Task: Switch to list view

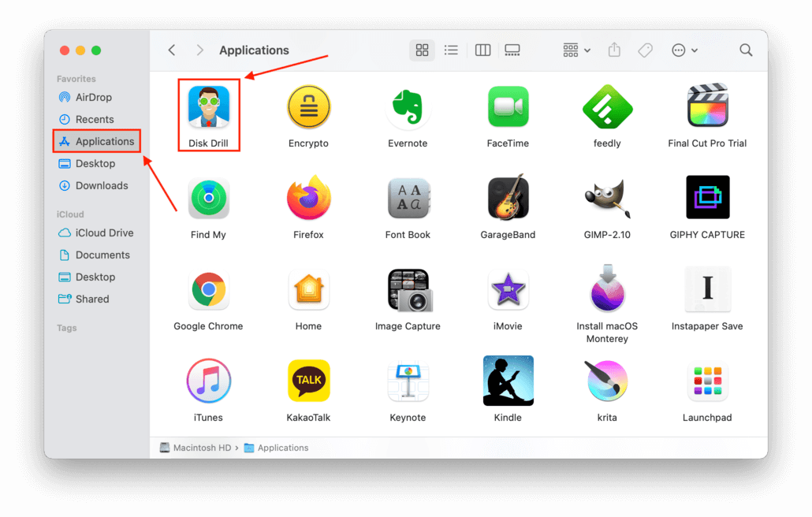Action: [451, 50]
